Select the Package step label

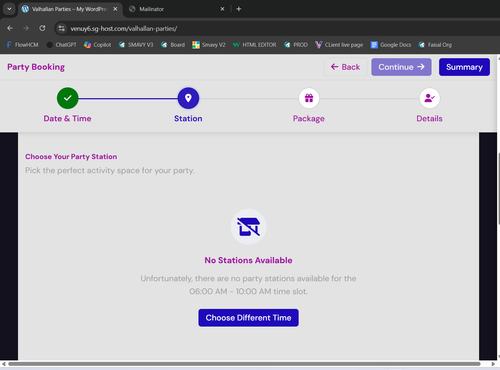coord(309,119)
